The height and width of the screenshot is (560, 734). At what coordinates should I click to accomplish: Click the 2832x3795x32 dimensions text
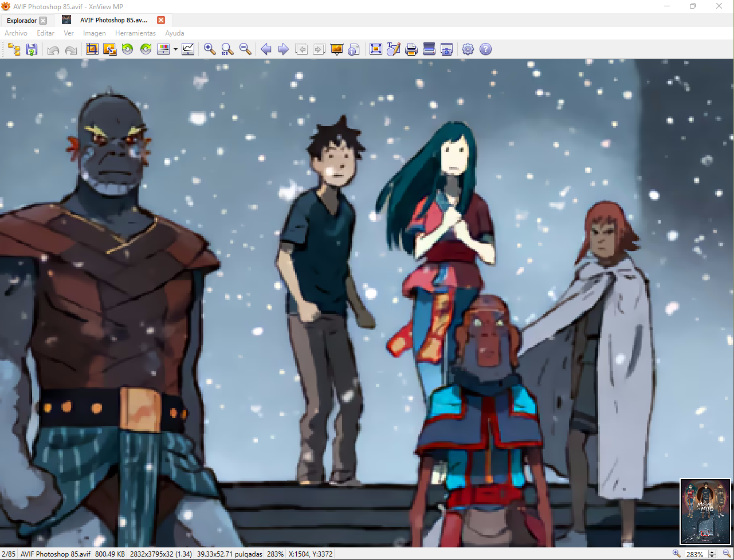click(161, 554)
